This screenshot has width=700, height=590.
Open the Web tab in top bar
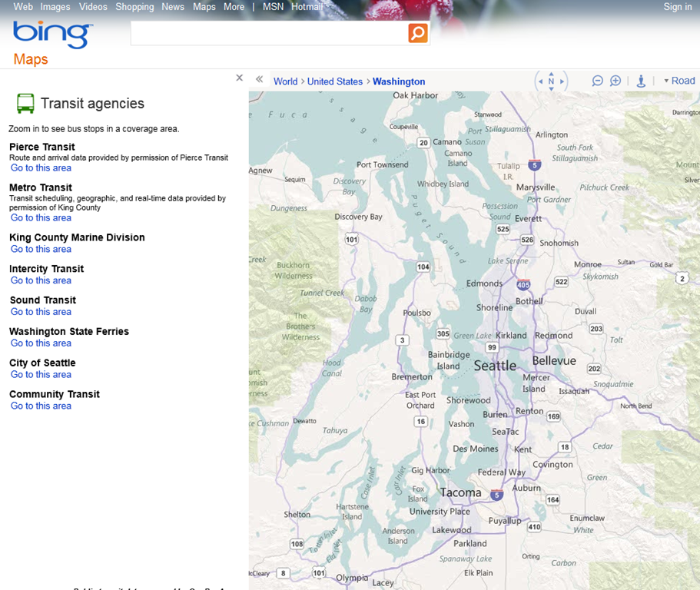(x=23, y=7)
